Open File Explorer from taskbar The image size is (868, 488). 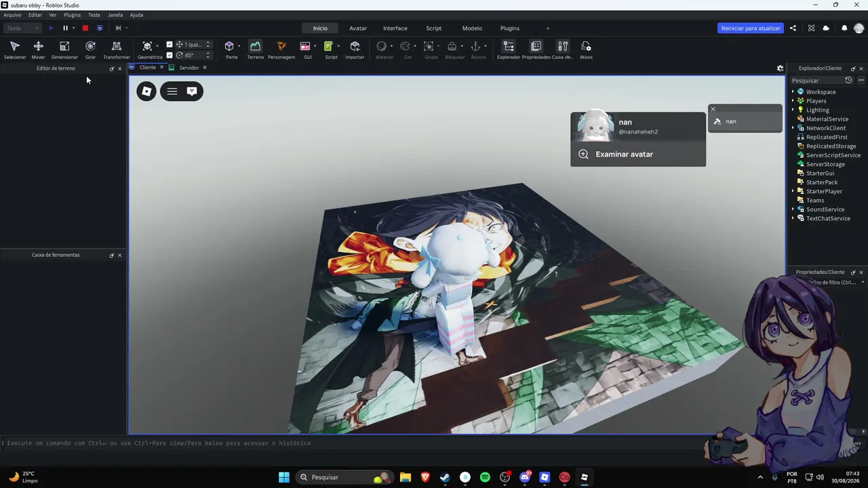(406, 477)
